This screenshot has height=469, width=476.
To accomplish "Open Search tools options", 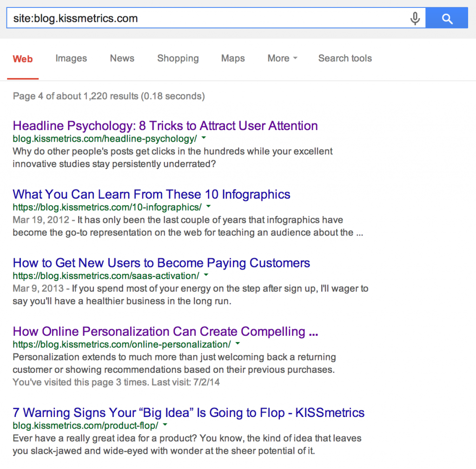I will pyautogui.click(x=345, y=58).
